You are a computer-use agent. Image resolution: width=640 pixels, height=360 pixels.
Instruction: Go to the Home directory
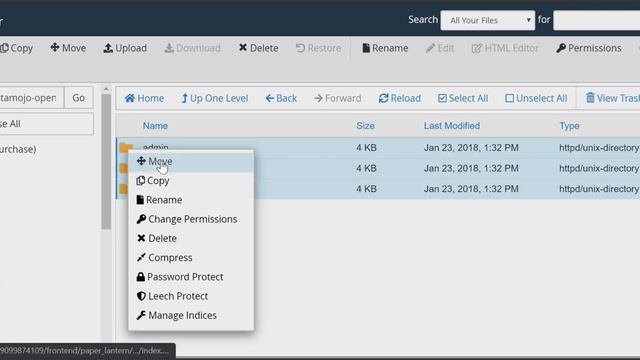(144, 98)
